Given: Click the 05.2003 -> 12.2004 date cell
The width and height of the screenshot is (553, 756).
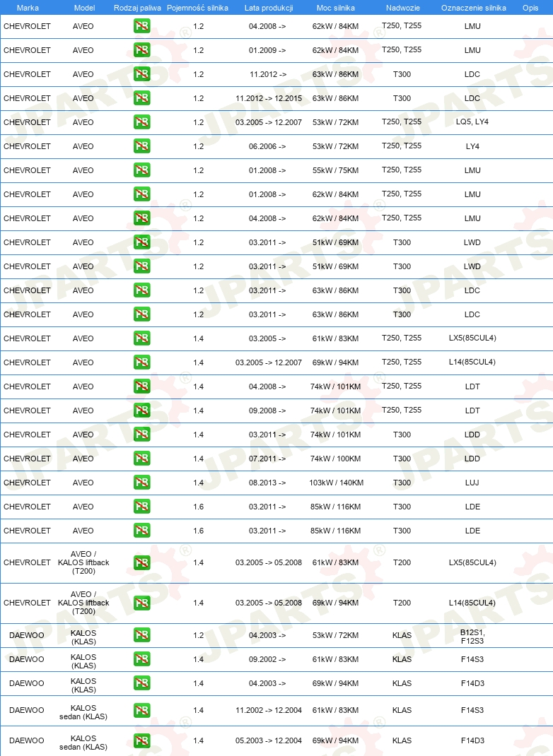Looking at the screenshot, I should pyautogui.click(x=269, y=740).
